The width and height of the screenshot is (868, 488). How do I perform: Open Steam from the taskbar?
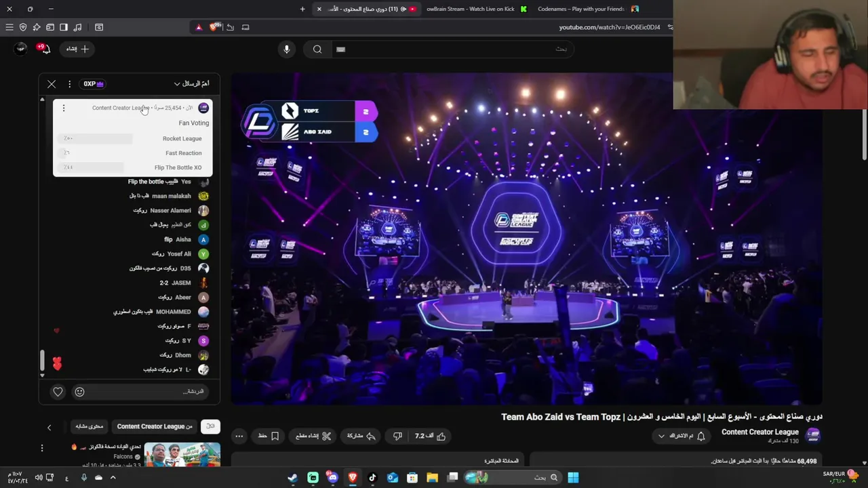point(292,478)
